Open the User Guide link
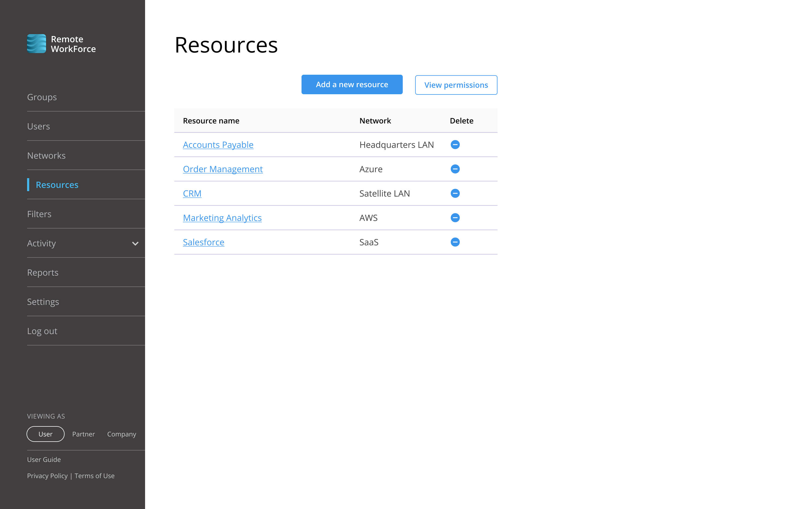Screen dimensions: 812x509 click(44, 459)
